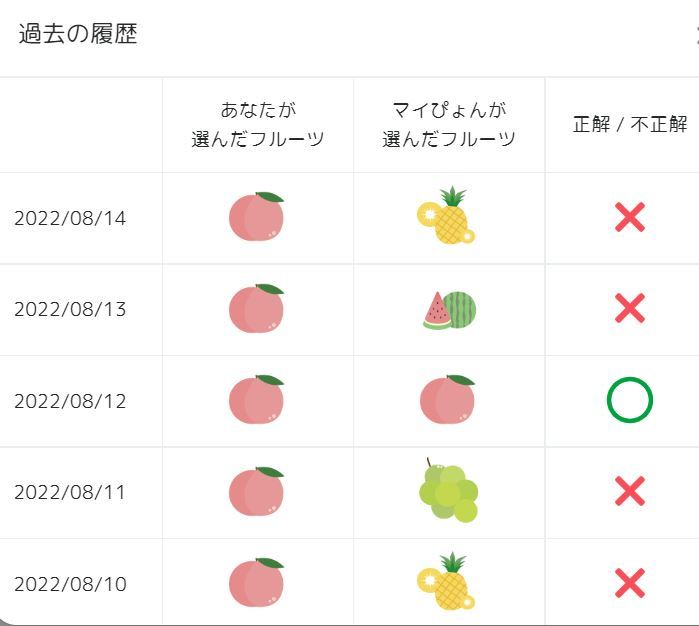Click your chosen peach for 2022/08/14
This screenshot has width=699, height=626.
[x=257, y=217]
